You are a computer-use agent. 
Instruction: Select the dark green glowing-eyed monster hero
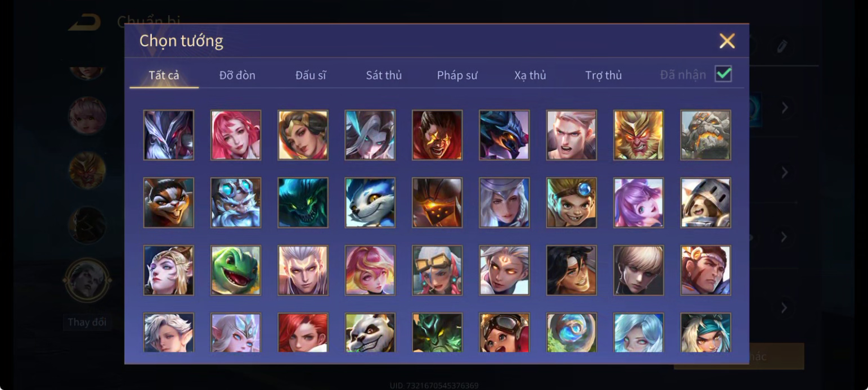click(x=303, y=203)
